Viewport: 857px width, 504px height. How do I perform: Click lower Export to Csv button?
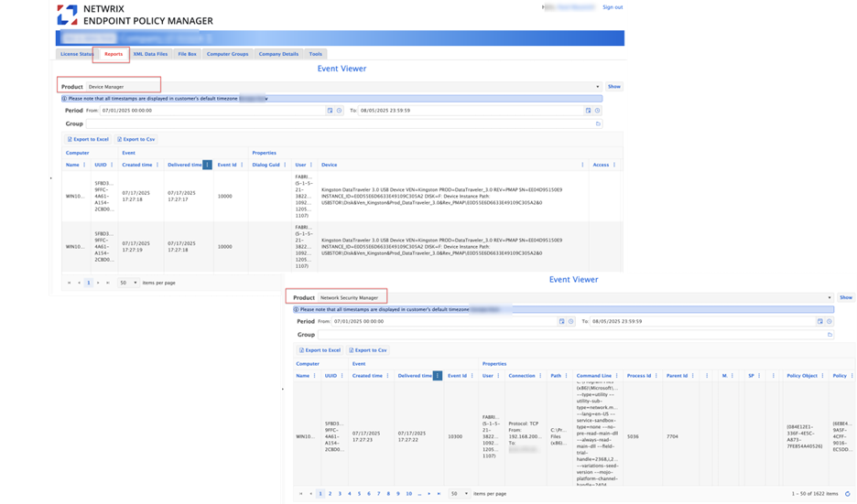pyautogui.click(x=368, y=350)
